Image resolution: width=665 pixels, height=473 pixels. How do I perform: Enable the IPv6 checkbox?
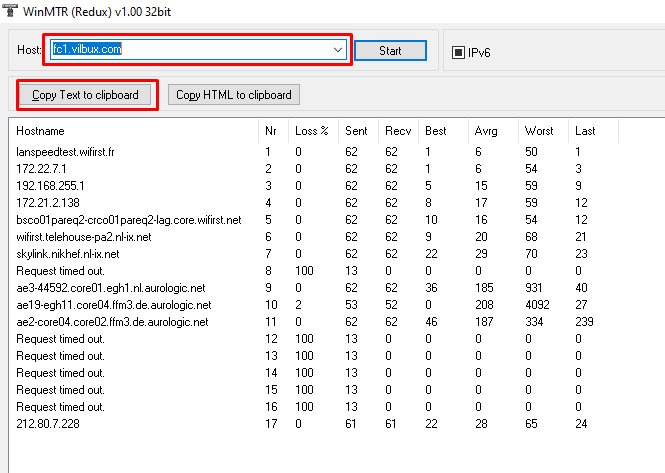click(x=459, y=52)
